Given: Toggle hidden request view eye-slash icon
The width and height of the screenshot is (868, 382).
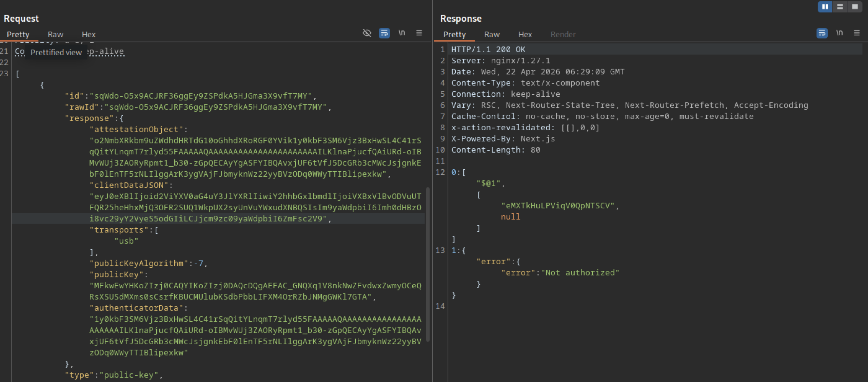Looking at the screenshot, I should coord(367,33).
